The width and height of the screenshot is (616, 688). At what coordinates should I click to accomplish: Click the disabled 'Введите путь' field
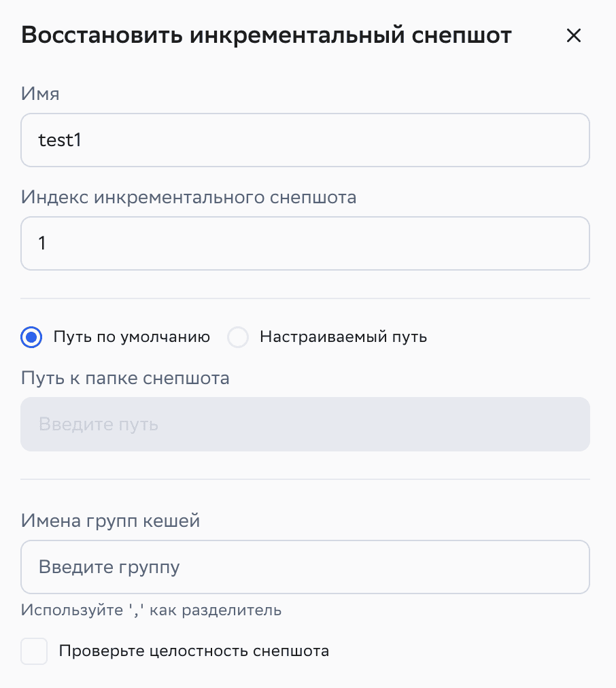pos(305,424)
